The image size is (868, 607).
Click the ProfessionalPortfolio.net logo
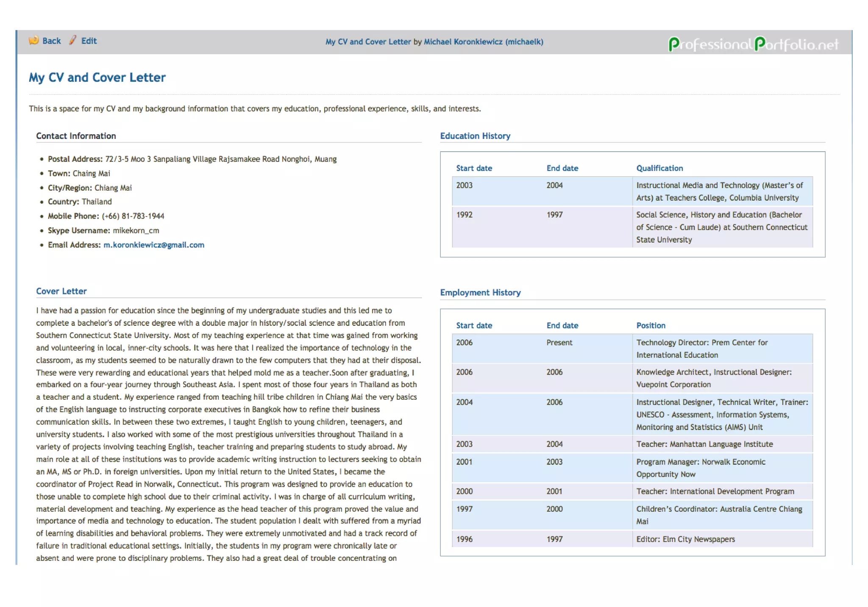[x=753, y=44]
